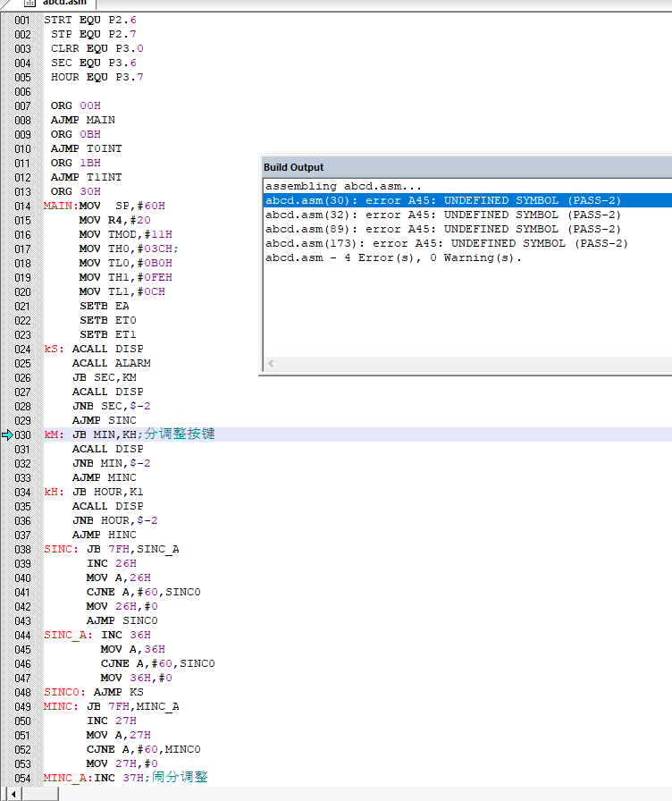Click the 'AJMP HINC' line
Screen dimensions: 672x801
tap(105, 535)
